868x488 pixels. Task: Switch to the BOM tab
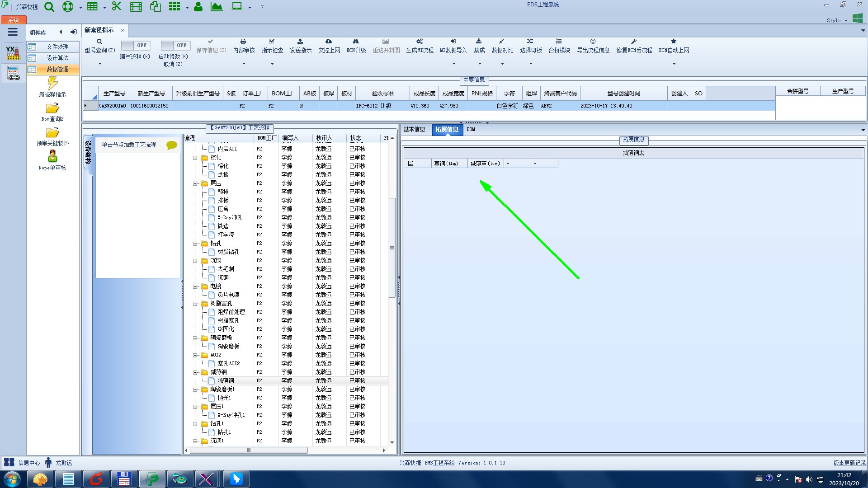471,130
